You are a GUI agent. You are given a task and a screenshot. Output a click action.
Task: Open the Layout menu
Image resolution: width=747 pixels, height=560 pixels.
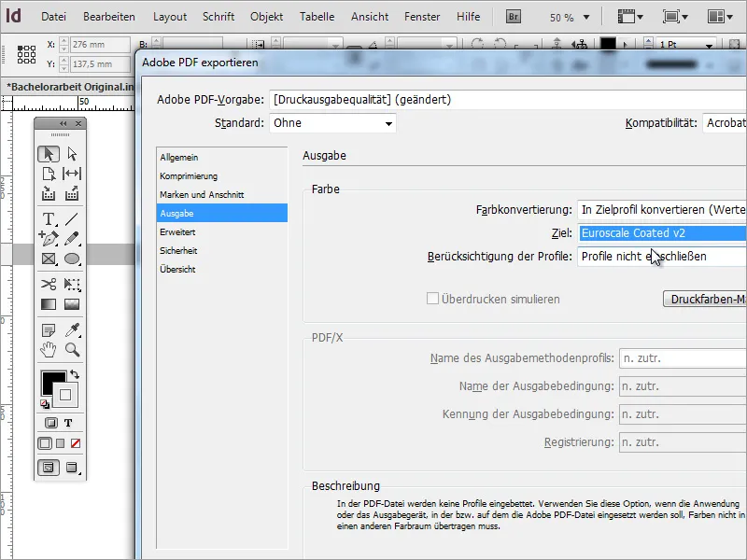pyautogui.click(x=170, y=17)
